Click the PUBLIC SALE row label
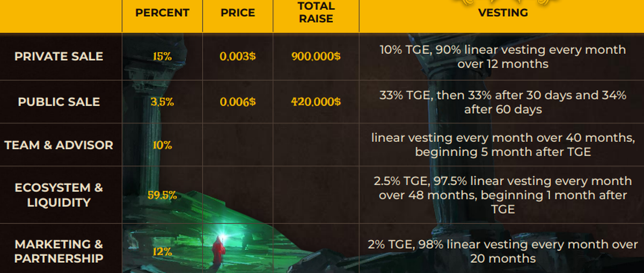Viewport: 644px width, 273px height. [x=59, y=102]
